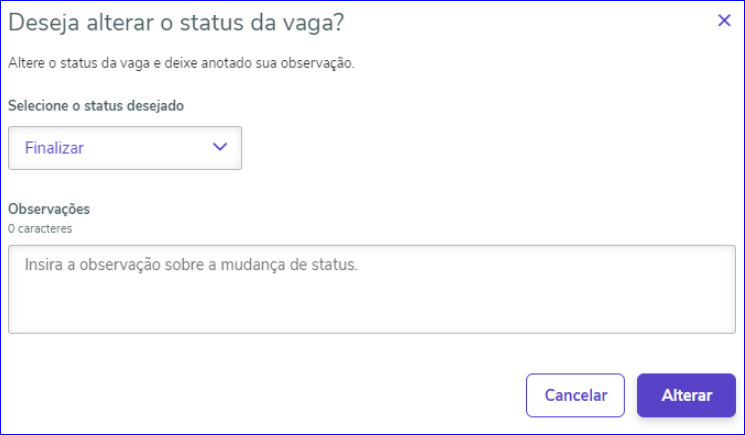
Task: Abort status change via Cancelar
Action: tap(575, 395)
